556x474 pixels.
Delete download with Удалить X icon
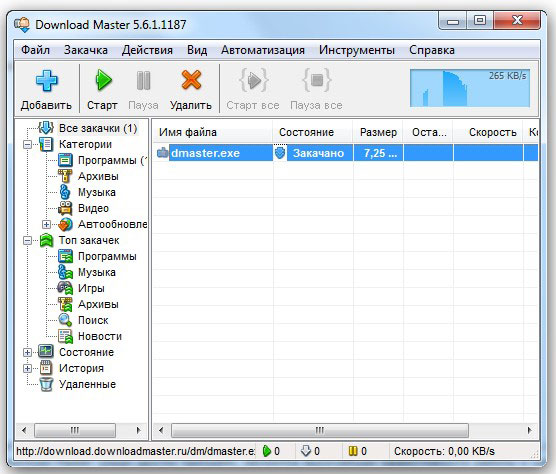[x=191, y=80]
